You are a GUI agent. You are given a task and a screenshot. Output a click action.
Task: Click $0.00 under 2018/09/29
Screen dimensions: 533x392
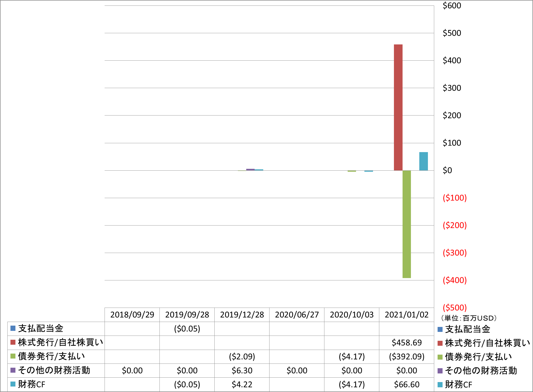132,371
